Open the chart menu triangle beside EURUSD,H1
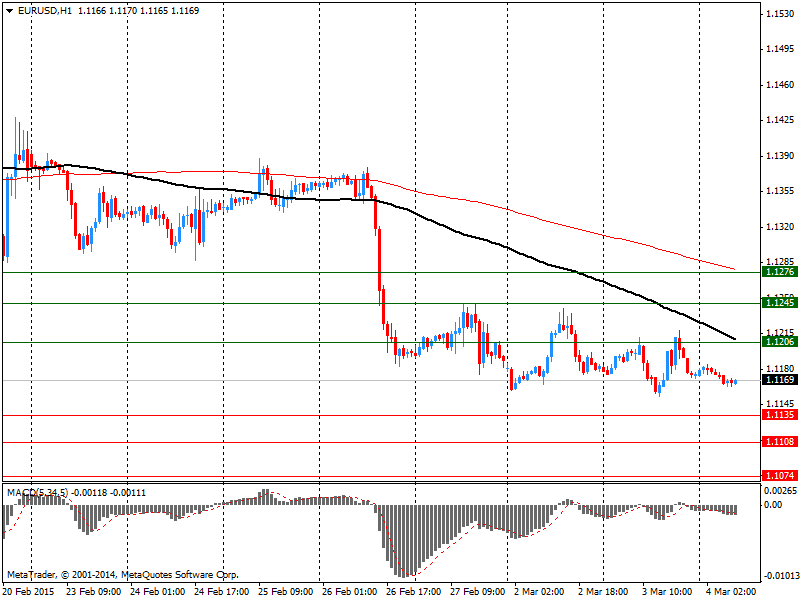Viewport: 800px width, 600px height. point(10,11)
